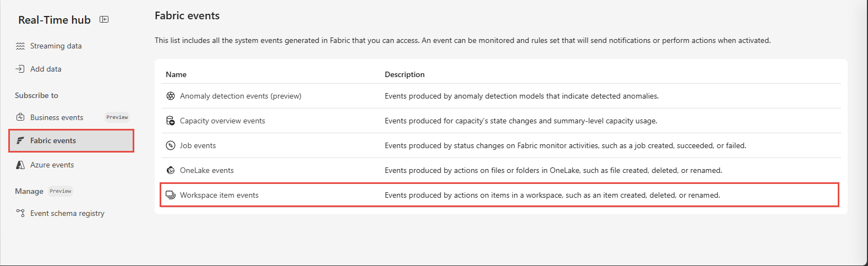This screenshot has width=868, height=266.
Task: Click the Fabric monitor activities description
Action: (x=565, y=145)
